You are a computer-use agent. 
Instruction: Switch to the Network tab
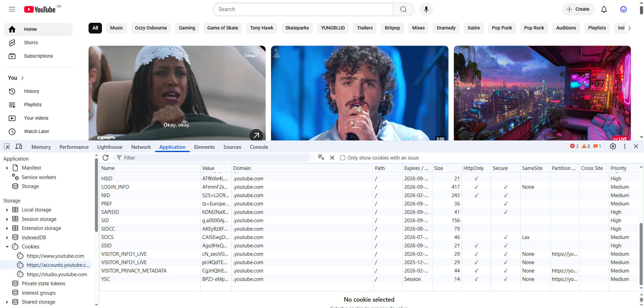(x=141, y=147)
